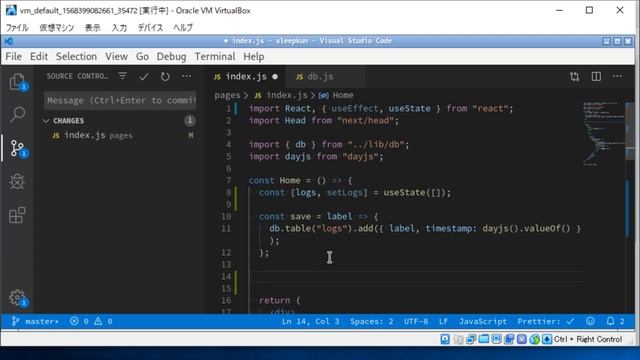Change line ending via LF status item
Viewport: 640px width, 360px height.
pyautogui.click(x=443, y=321)
